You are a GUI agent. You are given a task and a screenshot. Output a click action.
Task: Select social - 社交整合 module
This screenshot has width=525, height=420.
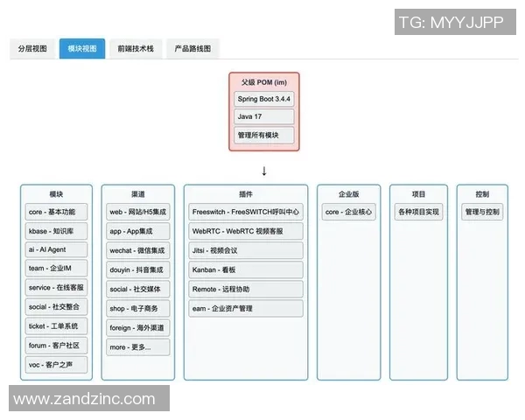56,307
